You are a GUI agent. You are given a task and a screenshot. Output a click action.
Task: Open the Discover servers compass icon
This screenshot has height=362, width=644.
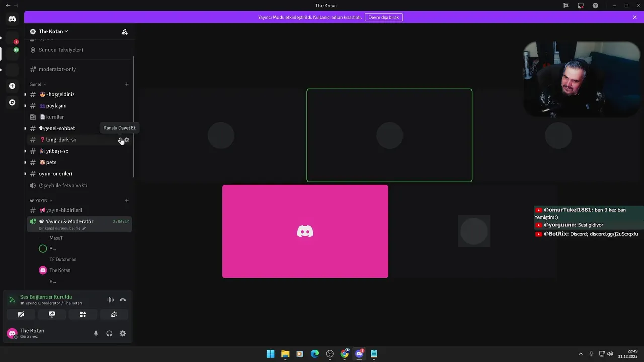tap(12, 102)
